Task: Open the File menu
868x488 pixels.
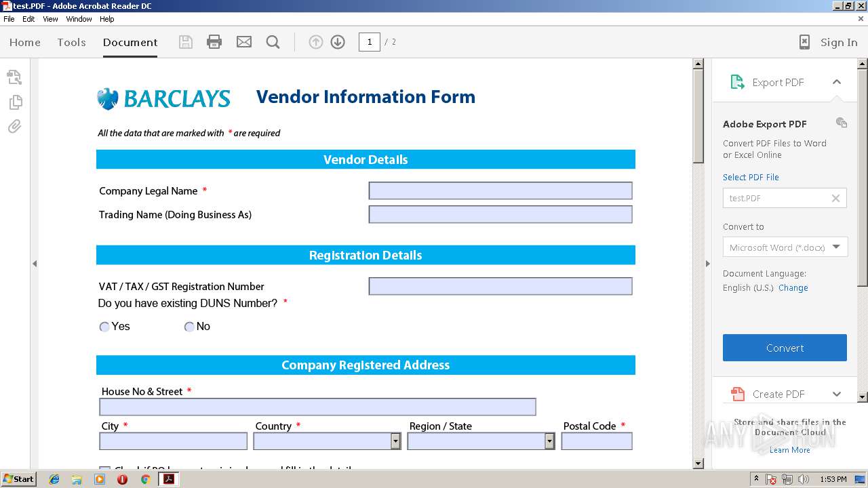Action: [9, 19]
